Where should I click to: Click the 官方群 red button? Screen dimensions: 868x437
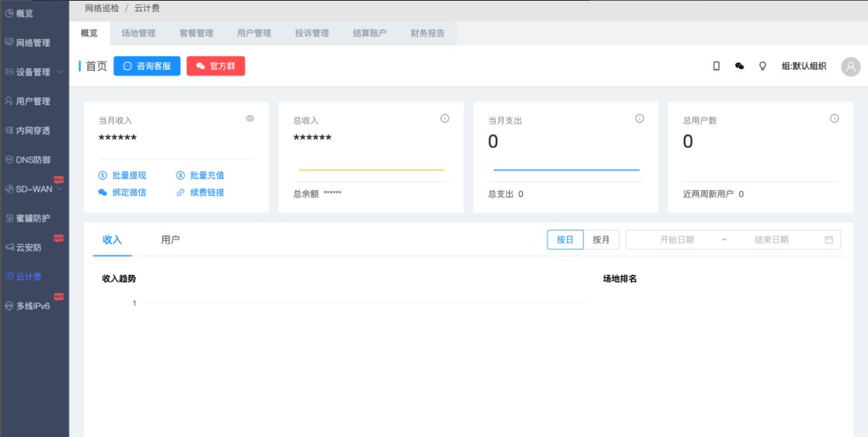pos(216,66)
